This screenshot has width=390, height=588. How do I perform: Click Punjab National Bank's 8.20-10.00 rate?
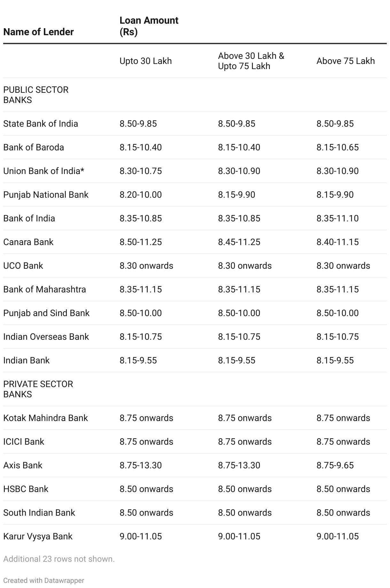click(141, 195)
